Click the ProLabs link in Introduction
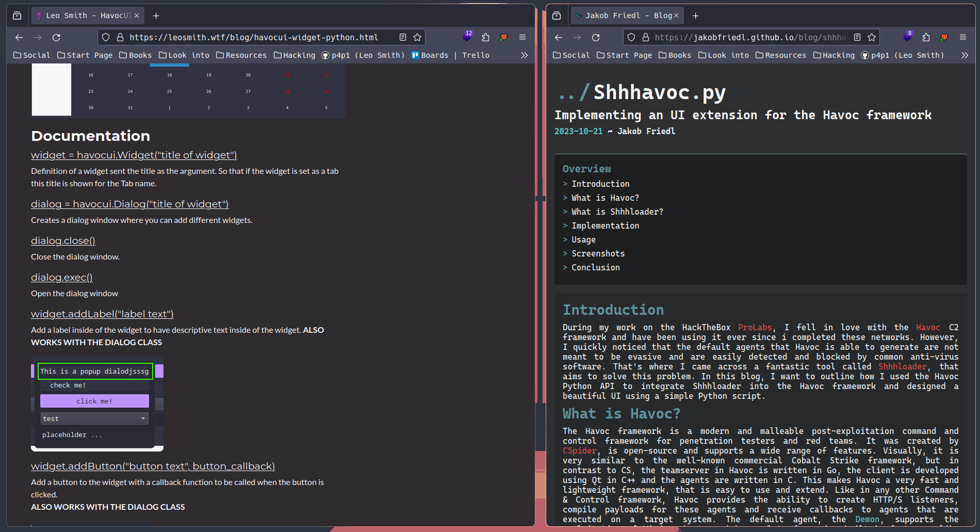The width and height of the screenshot is (980, 532). (x=755, y=327)
